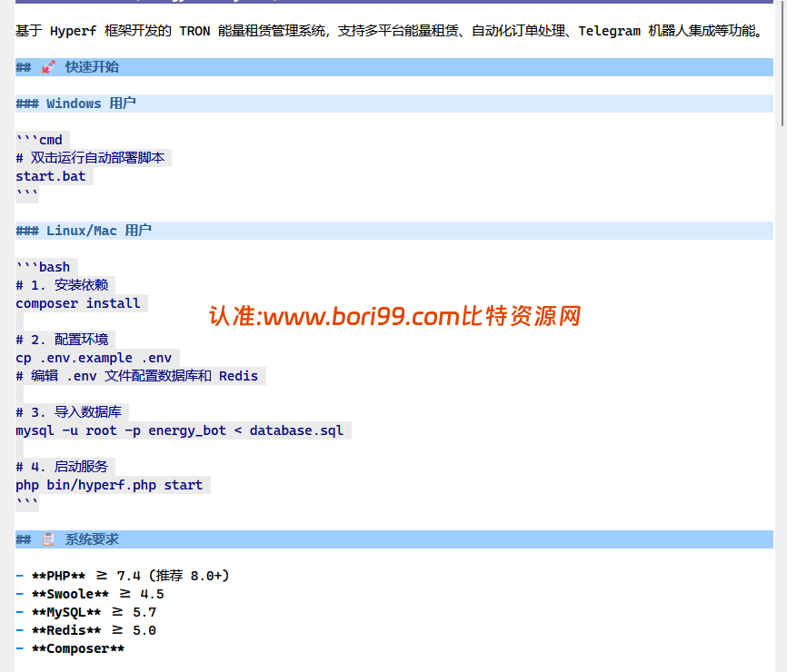Click the '```cmd' code fence line

click(x=39, y=140)
